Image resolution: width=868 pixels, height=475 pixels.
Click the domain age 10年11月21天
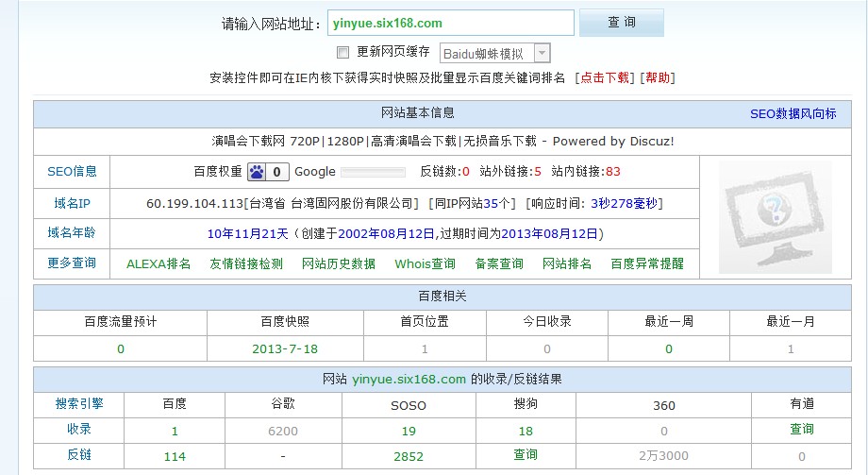coord(247,234)
